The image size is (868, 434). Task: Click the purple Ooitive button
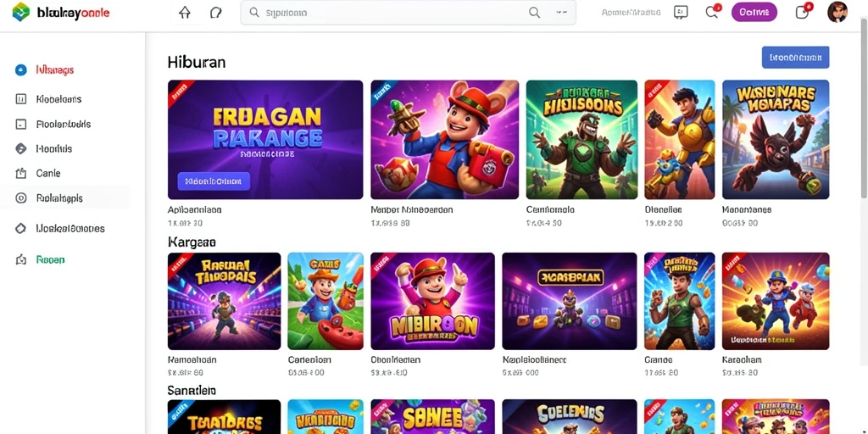[754, 12]
